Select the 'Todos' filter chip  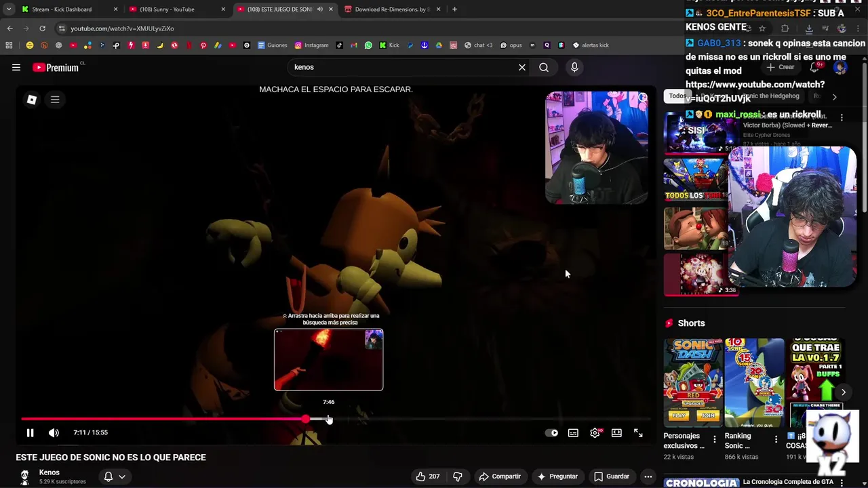[677, 96]
